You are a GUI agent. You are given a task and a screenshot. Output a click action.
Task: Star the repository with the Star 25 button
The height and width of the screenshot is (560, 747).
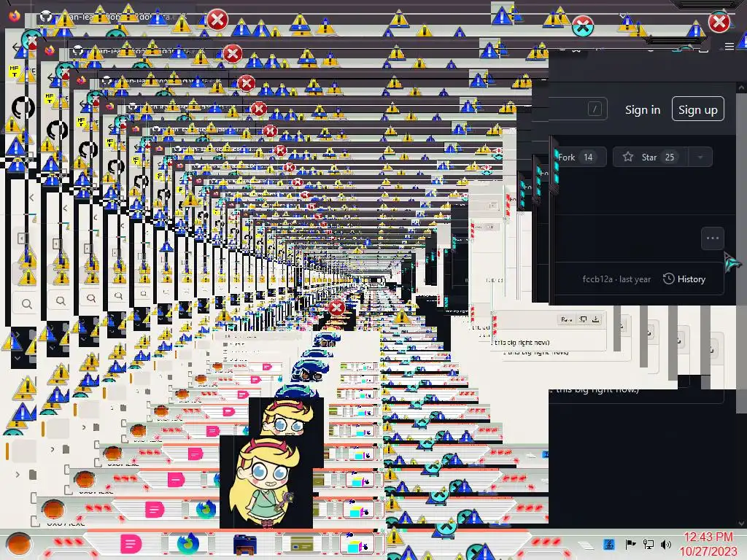pos(650,157)
